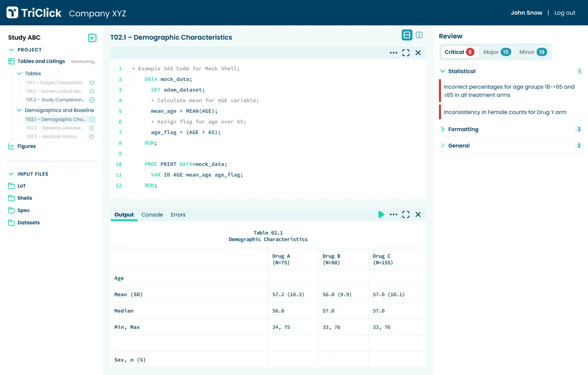Collapse the Study ABC sidebar with arrow icon
Image resolution: width=588 pixels, height=375 pixels.
coord(92,38)
